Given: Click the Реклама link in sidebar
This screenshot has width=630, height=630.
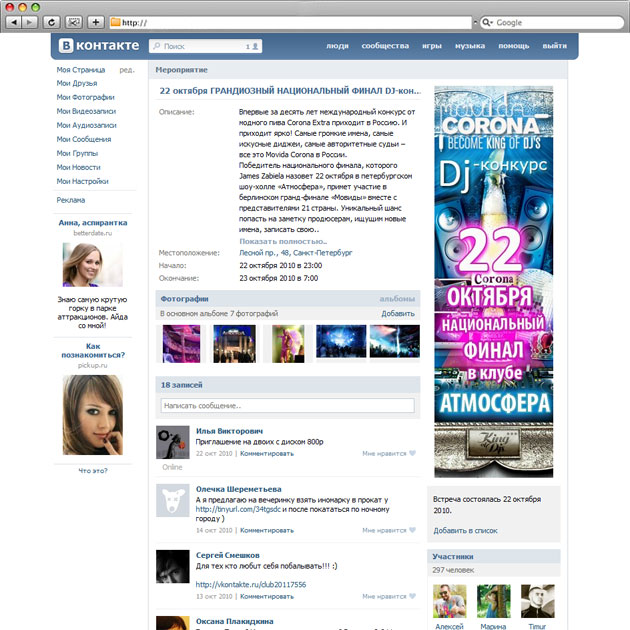Looking at the screenshot, I should tap(71, 200).
